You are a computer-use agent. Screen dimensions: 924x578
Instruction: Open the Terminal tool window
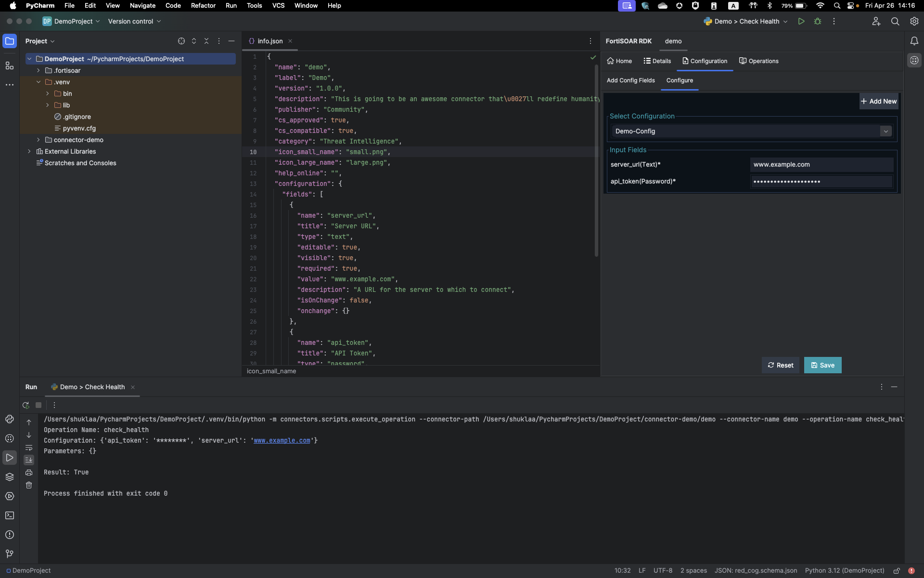pos(9,515)
